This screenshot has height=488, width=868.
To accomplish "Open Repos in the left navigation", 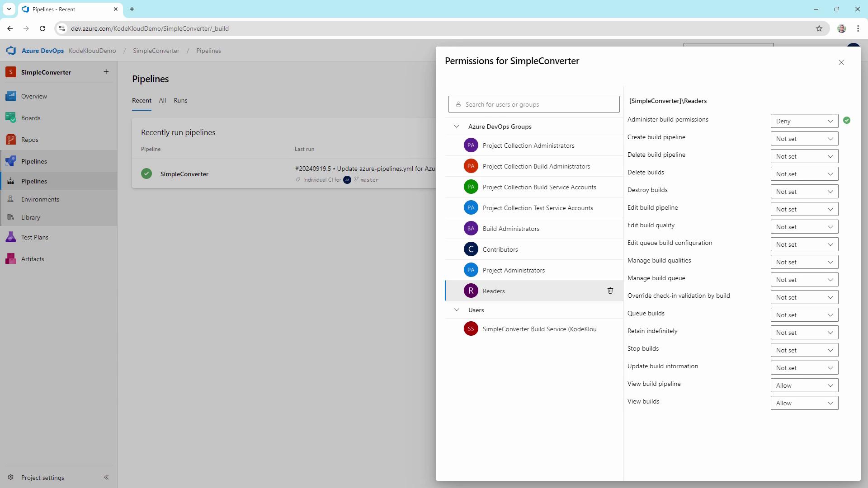I will [x=30, y=140].
